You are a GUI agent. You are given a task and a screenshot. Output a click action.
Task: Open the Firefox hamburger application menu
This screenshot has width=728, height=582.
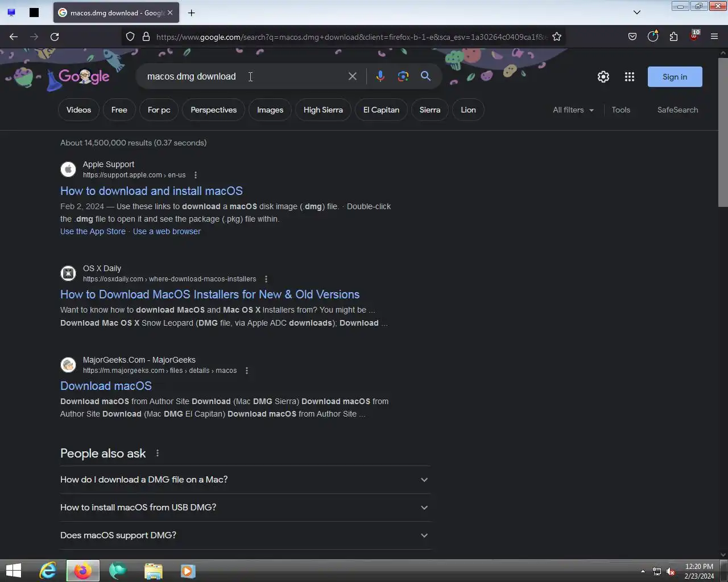[x=714, y=36]
